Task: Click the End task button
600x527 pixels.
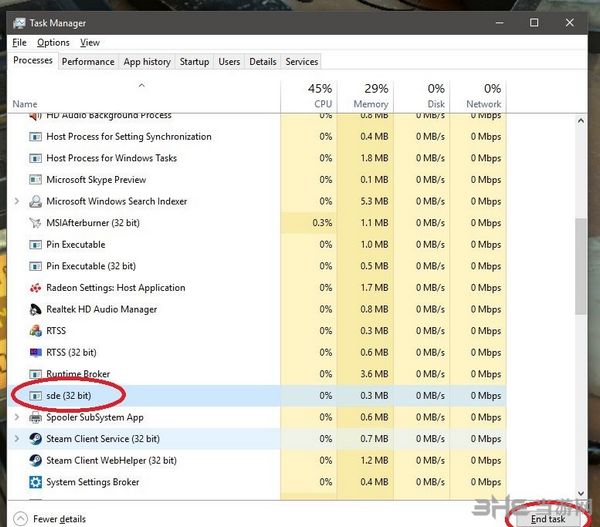Action: [x=548, y=519]
